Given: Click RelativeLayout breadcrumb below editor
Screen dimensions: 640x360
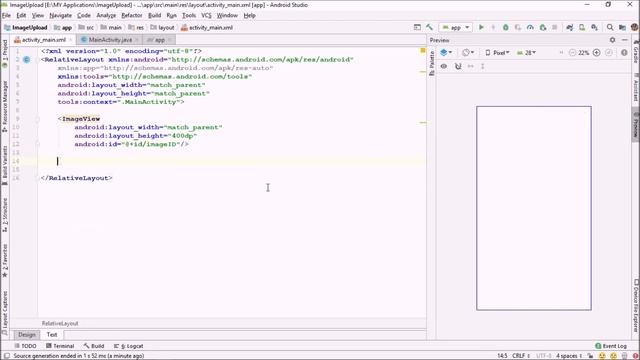Looking at the screenshot, I should [x=60, y=323].
